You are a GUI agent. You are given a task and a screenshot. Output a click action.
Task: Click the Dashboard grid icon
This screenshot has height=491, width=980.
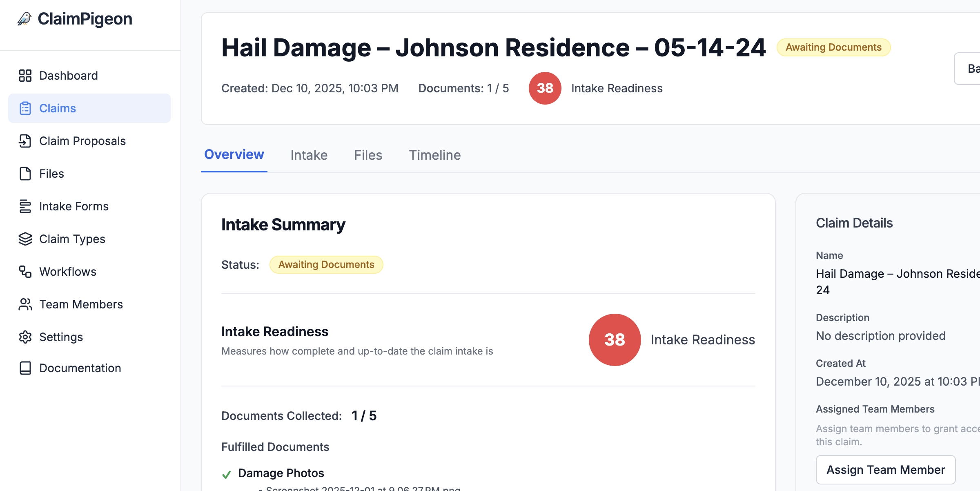coord(25,76)
